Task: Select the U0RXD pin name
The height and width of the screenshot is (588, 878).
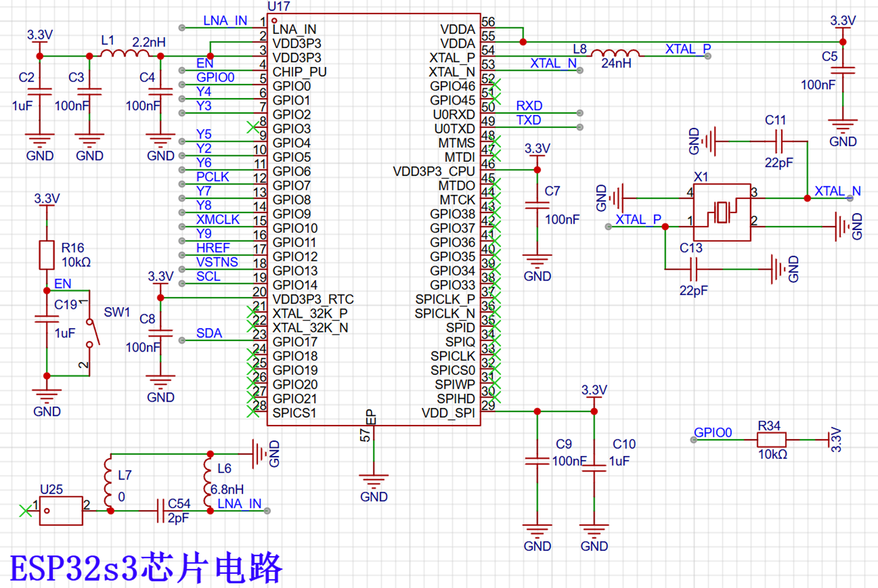Action: [454, 114]
